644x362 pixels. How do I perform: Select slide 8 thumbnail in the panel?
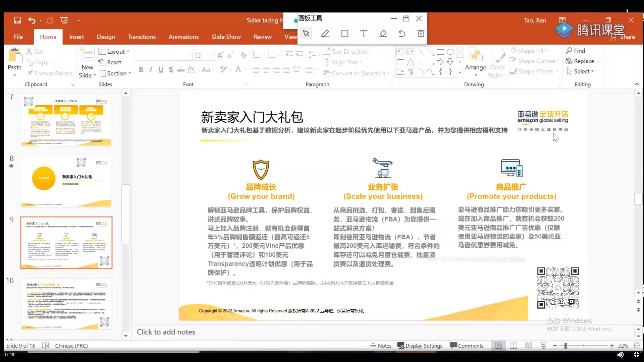(x=66, y=181)
